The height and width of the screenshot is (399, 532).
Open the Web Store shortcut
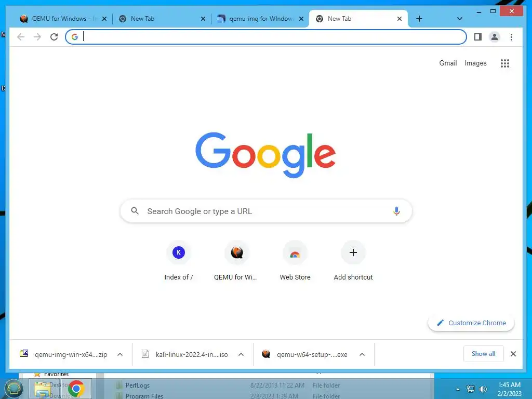[295, 261]
